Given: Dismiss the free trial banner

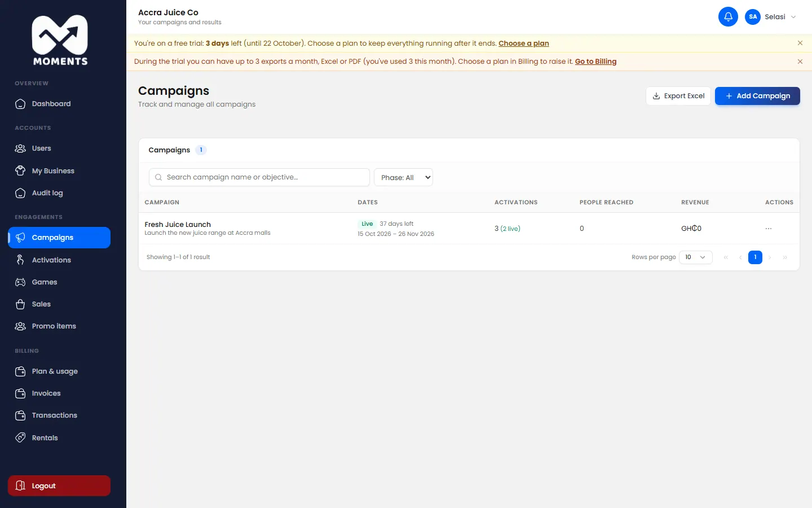Looking at the screenshot, I should (x=800, y=43).
